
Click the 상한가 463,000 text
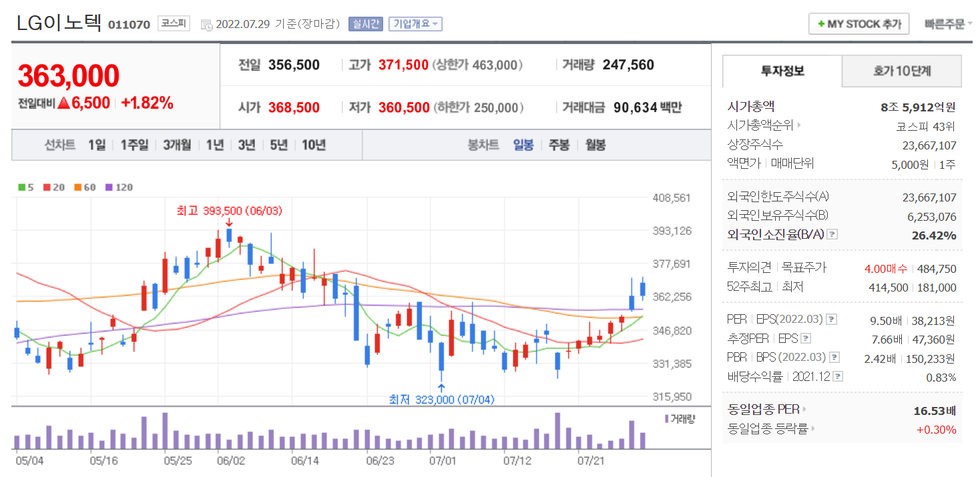477,65
